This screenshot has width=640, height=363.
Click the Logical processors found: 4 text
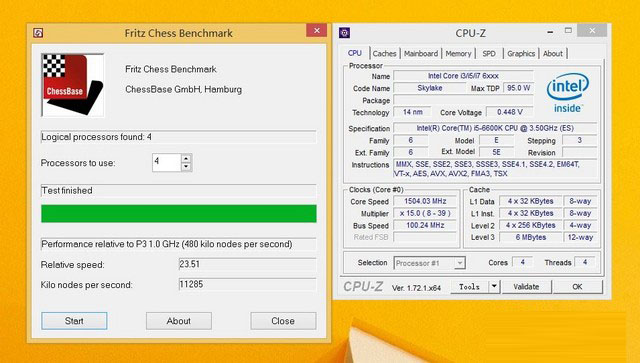pos(96,137)
